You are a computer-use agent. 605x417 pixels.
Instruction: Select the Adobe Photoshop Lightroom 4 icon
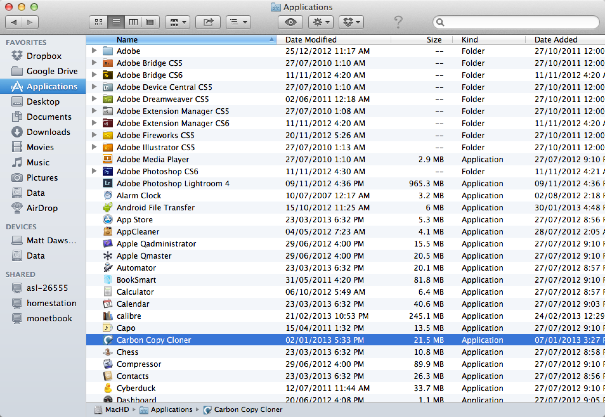[x=108, y=183]
